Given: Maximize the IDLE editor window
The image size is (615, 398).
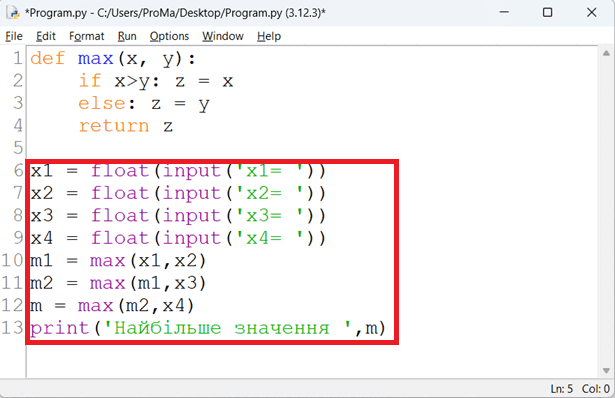Looking at the screenshot, I should (548, 12).
